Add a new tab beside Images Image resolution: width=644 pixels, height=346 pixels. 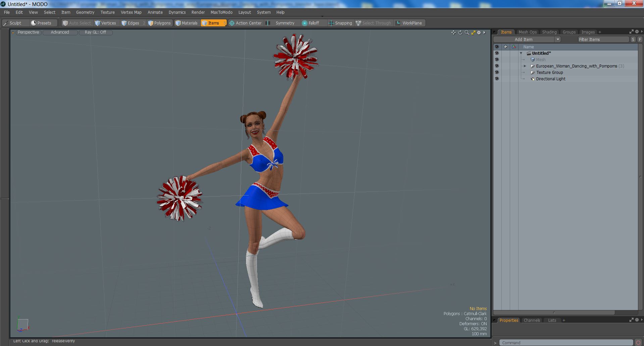(600, 32)
